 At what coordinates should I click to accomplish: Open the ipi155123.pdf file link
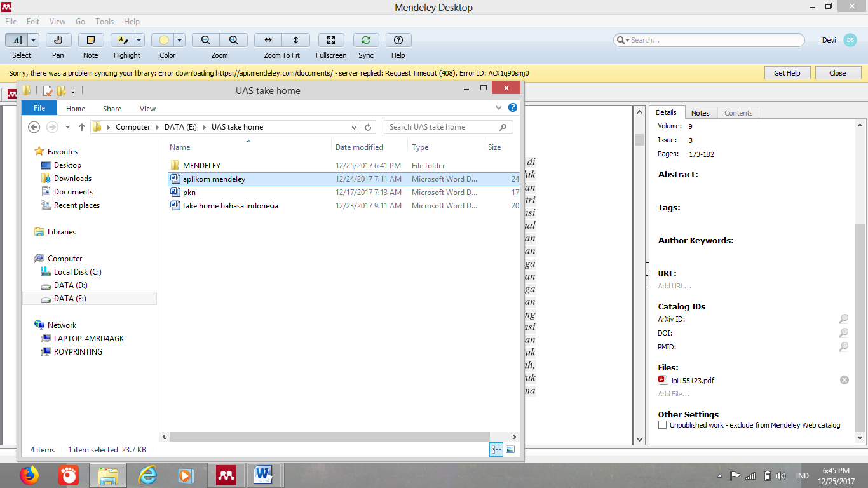point(693,381)
